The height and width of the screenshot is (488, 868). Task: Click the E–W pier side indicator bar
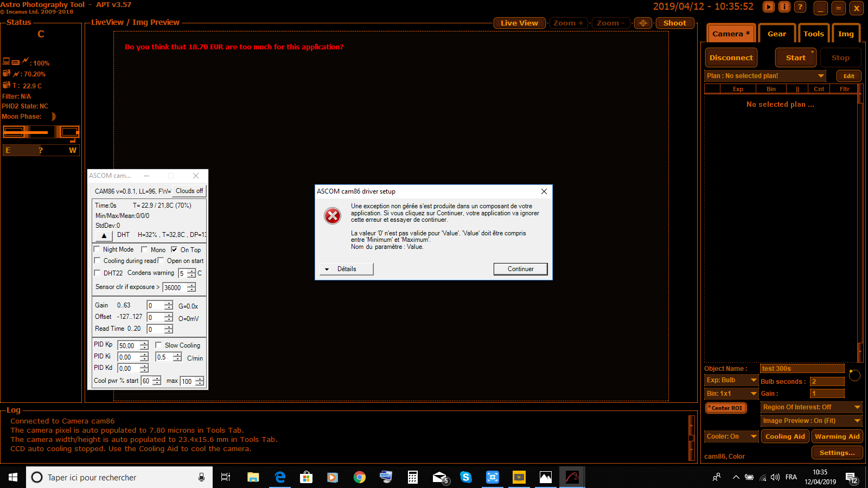click(41, 150)
